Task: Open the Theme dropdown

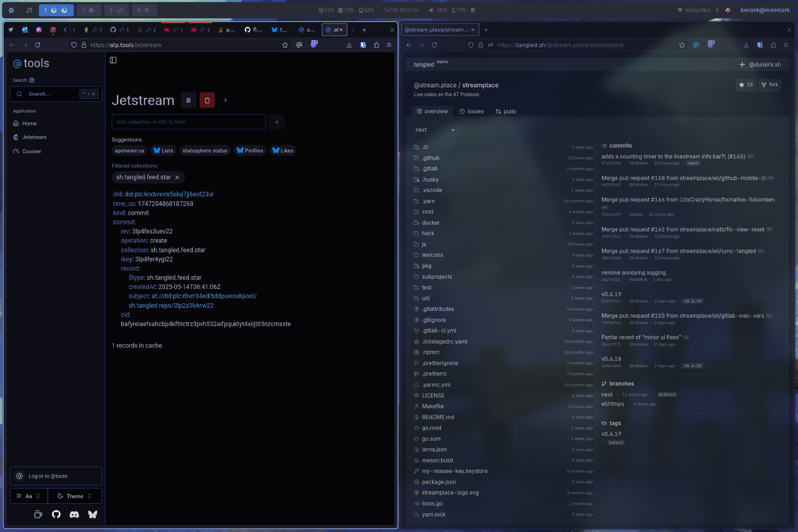Action: 75,496
